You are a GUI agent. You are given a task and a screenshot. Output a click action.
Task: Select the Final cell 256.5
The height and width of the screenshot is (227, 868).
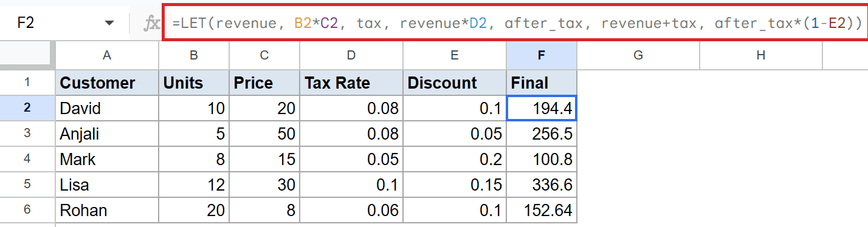pyautogui.click(x=542, y=134)
